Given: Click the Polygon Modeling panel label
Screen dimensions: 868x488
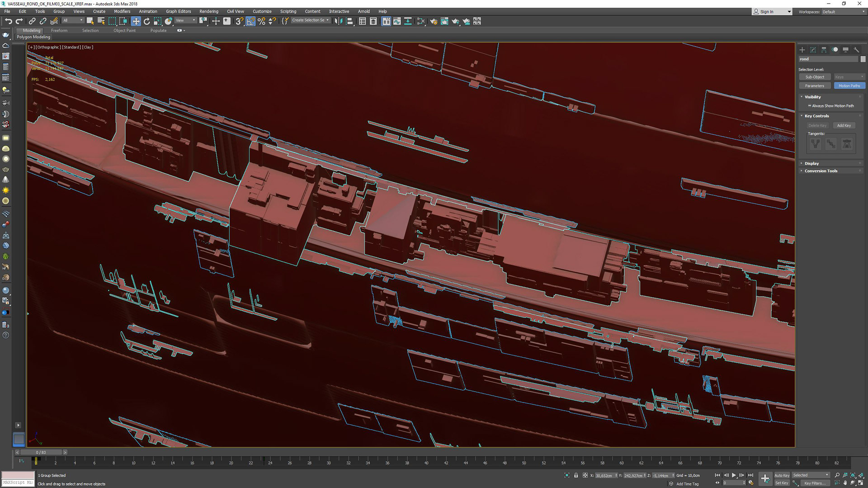Looking at the screenshot, I should click(33, 37).
